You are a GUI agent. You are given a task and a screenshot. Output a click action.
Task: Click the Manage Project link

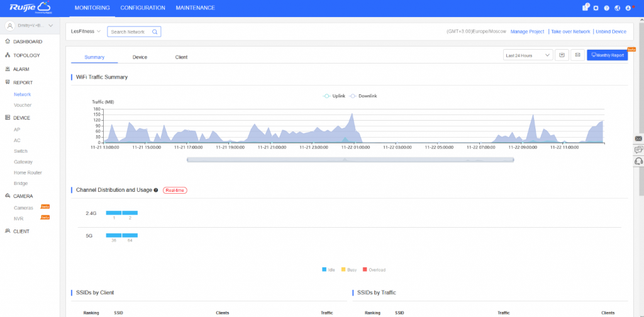[x=527, y=31]
